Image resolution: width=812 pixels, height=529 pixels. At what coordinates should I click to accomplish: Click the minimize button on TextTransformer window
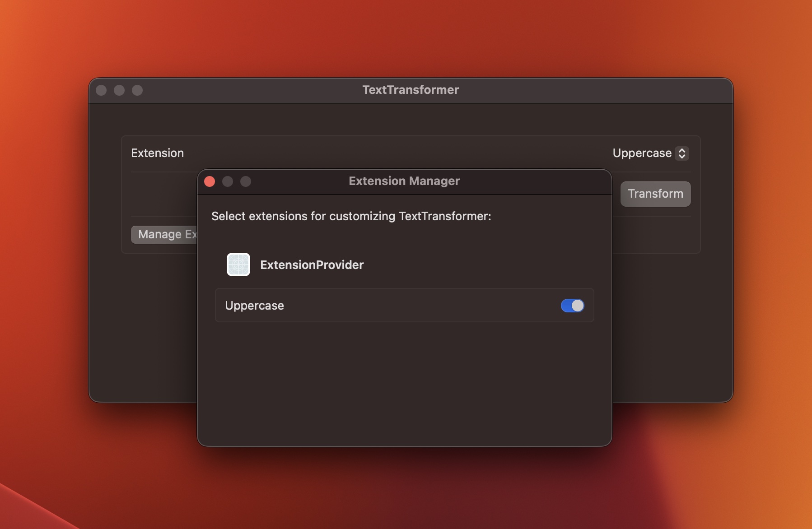(x=119, y=90)
